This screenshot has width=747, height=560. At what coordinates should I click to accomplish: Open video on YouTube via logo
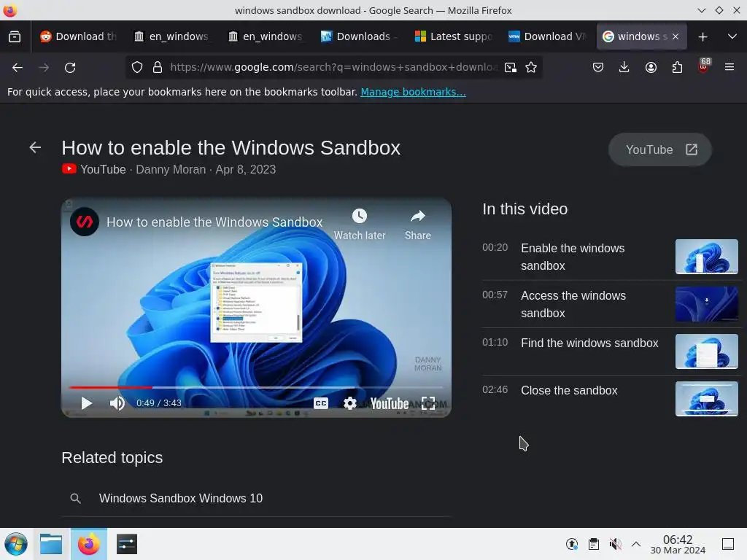[x=390, y=404]
